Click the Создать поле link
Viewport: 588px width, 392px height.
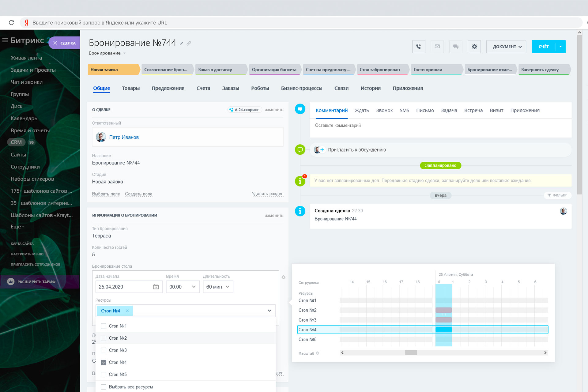point(138,194)
